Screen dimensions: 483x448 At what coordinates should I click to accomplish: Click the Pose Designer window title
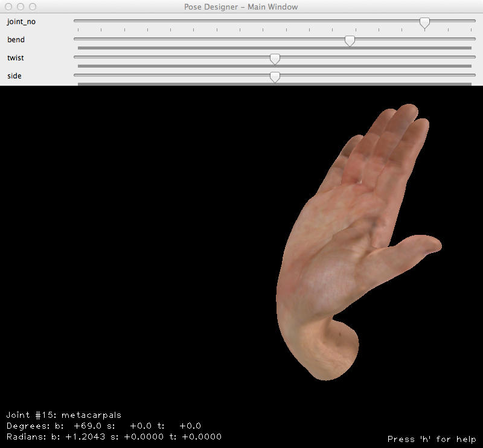point(241,7)
